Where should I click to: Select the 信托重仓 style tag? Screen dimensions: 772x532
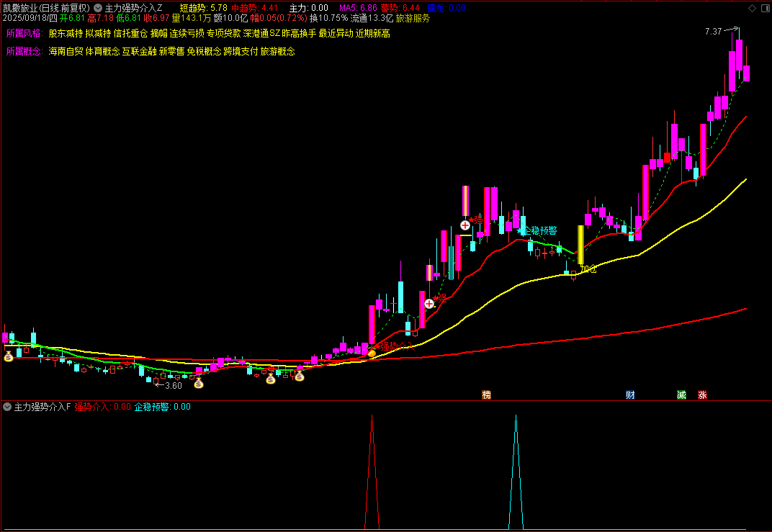(x=130, y=33)
